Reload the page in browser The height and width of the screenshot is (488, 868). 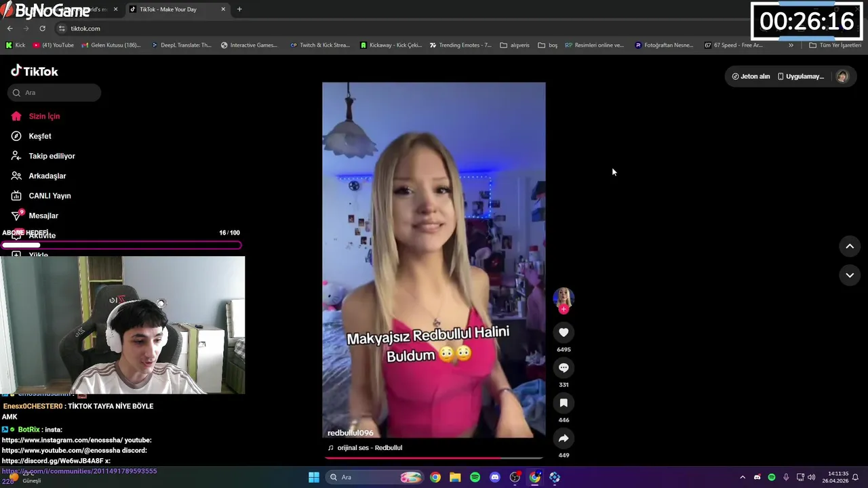coord(42,28)
